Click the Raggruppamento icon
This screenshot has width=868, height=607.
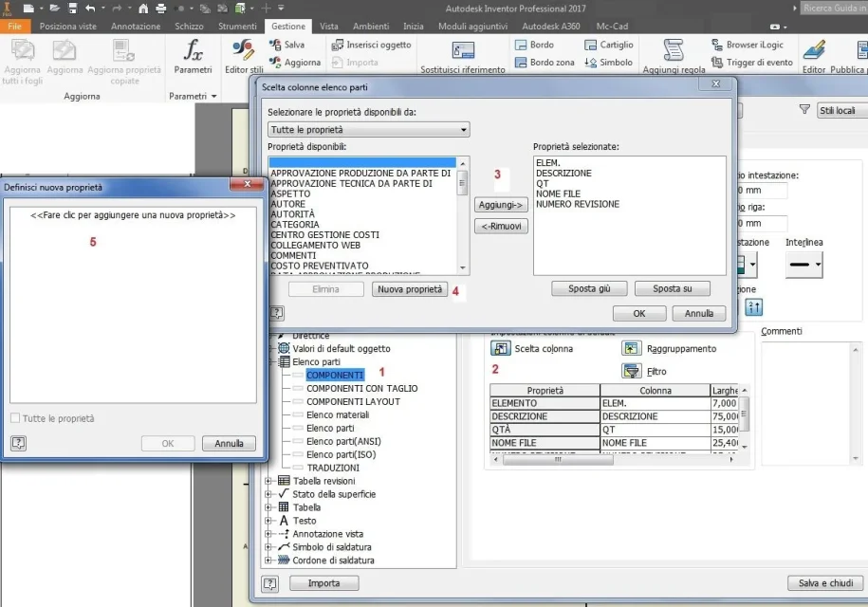tap(632, 348)
